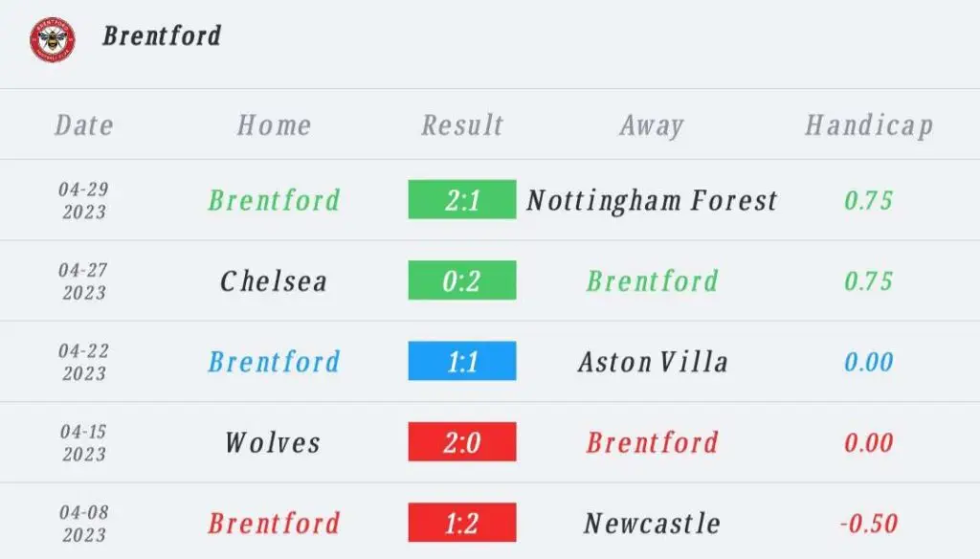980x559 pixels.
Task: Click the Result column header
Action: click(462, 125)
